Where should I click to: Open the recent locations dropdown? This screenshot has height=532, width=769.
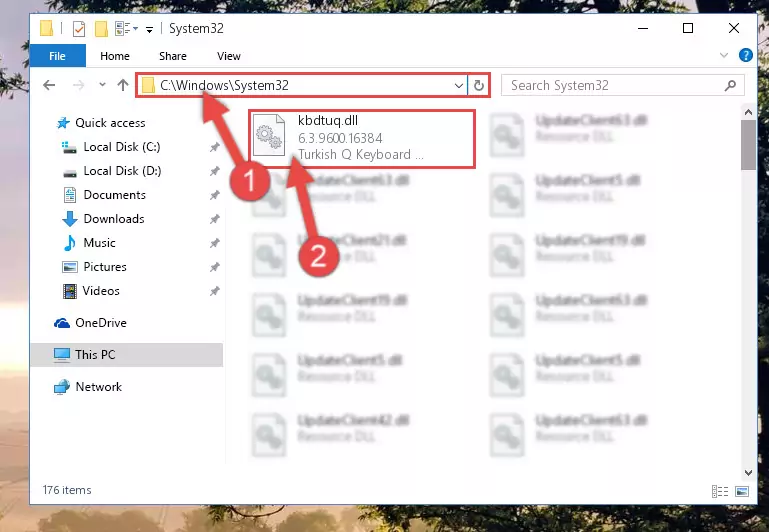[x=102, y=85]
